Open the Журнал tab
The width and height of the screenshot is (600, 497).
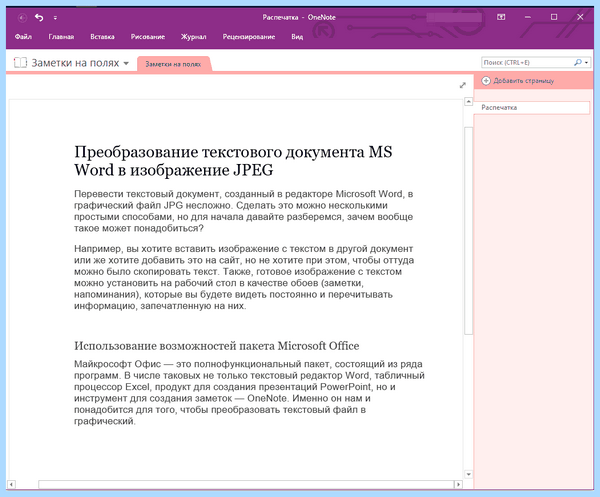pyautogui.click(x=194, y=37)
